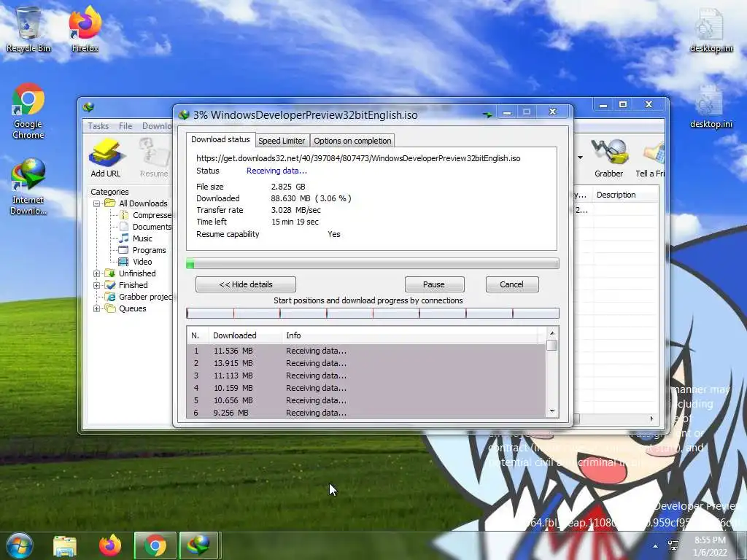Click the IDM main window title icon

point(88,107)
